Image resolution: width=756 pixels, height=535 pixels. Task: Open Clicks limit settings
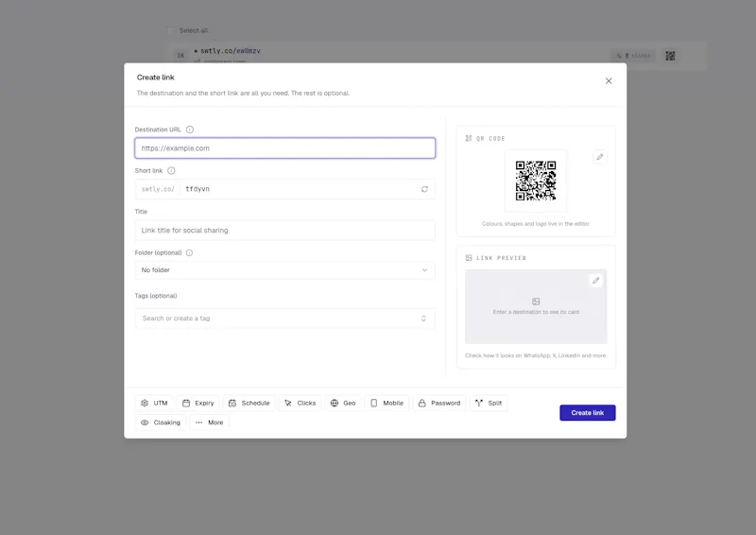[300, 404]
